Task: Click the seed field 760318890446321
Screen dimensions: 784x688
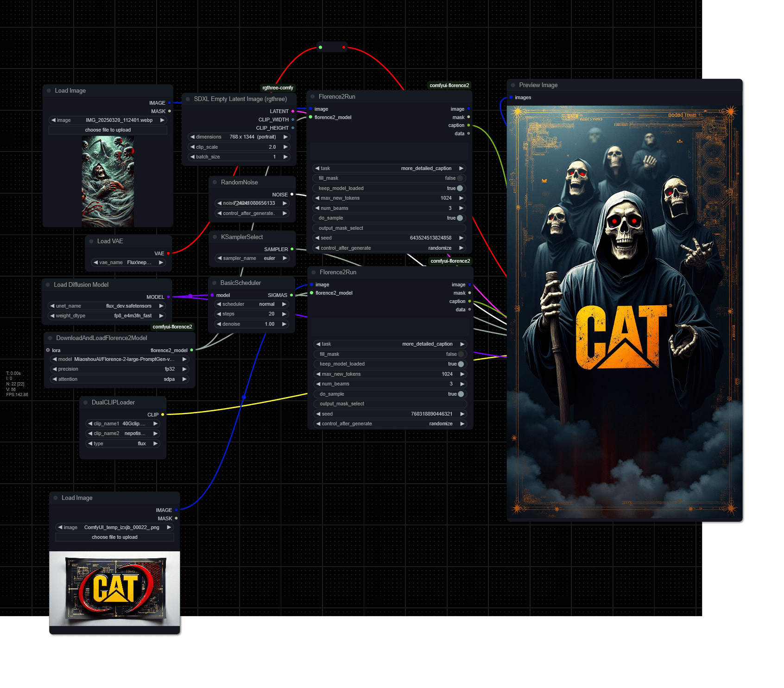Action: click(391, 414)
